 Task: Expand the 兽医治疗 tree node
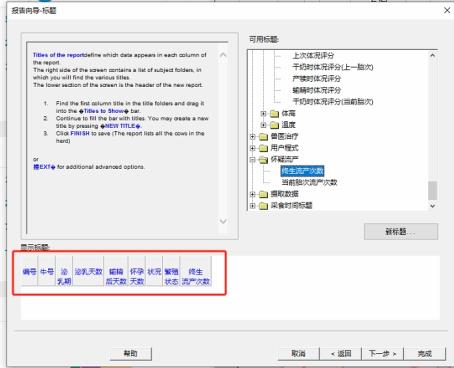pos(253,137)
